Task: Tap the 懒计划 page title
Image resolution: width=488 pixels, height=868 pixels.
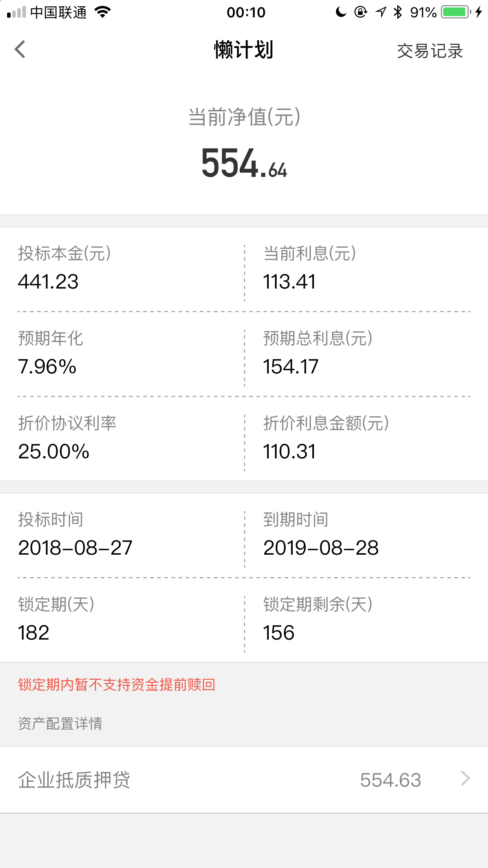Action: [244, 50]
